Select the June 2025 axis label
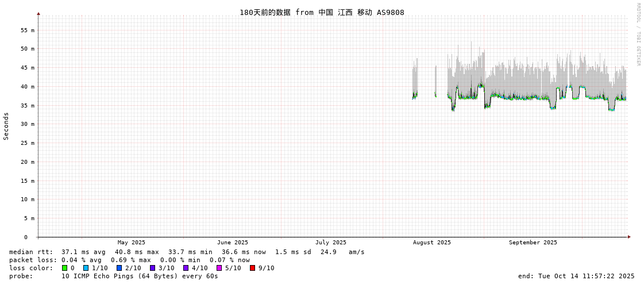644x284 pixels. click(x=233, y=243)
